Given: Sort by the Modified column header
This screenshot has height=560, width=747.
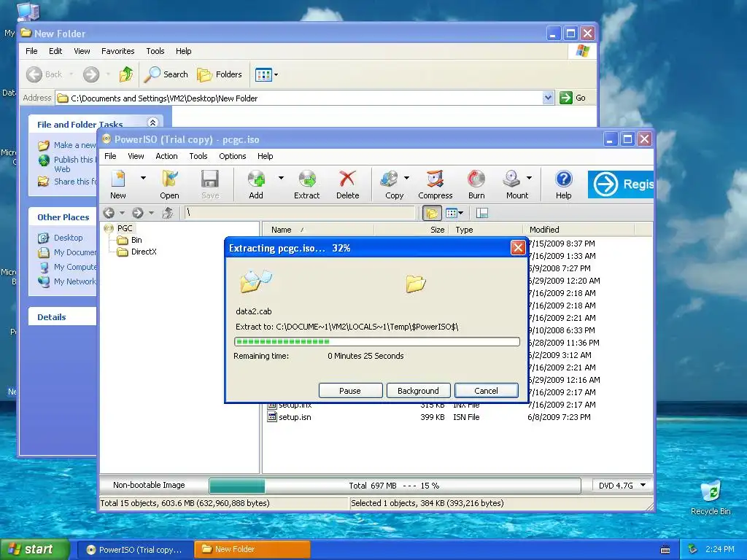Looking at the screenshot, I should 578,230.
